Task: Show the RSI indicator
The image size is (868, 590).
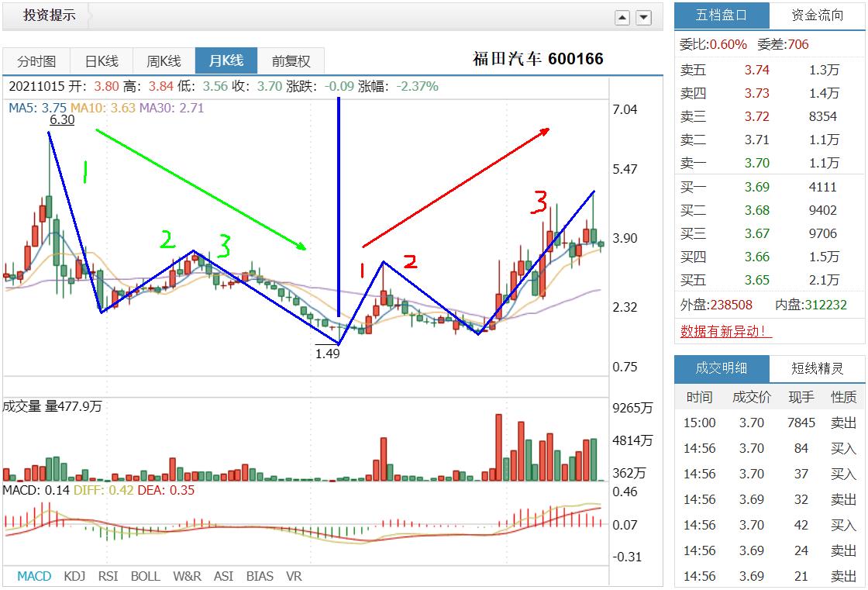Action: (x=108, y=576)
